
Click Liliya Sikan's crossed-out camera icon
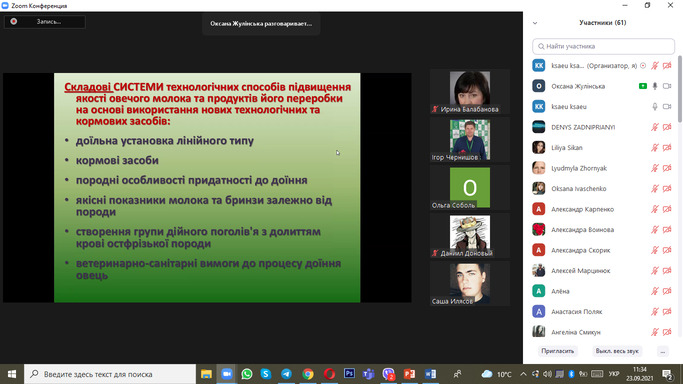click(x=667, y=148)
